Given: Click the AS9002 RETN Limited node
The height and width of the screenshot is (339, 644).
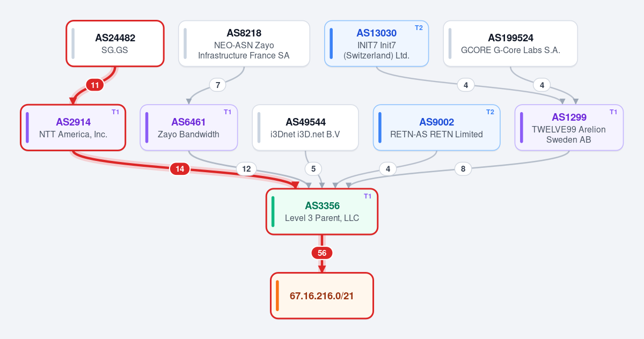Looking at the screenshot, I should pos(436,128).
